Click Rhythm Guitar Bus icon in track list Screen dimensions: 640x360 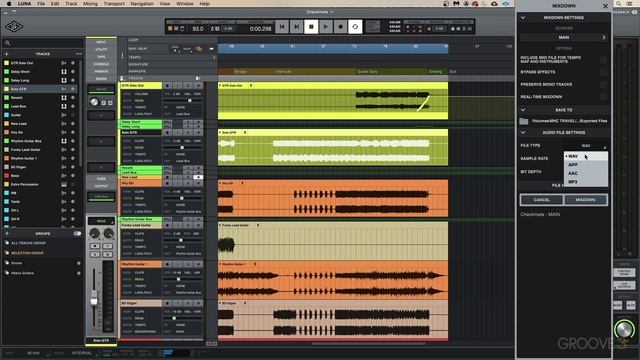click(64, 141)
